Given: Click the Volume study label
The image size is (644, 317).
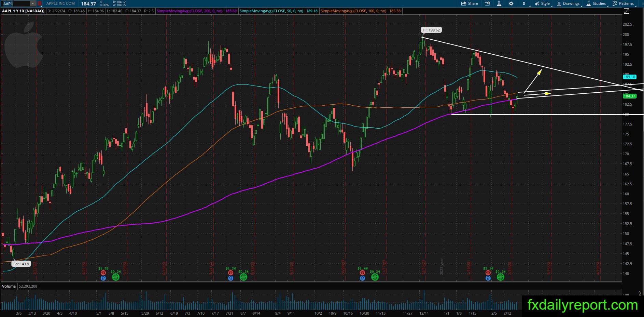Looking at the screenshot, I should [x=9, y=286].
